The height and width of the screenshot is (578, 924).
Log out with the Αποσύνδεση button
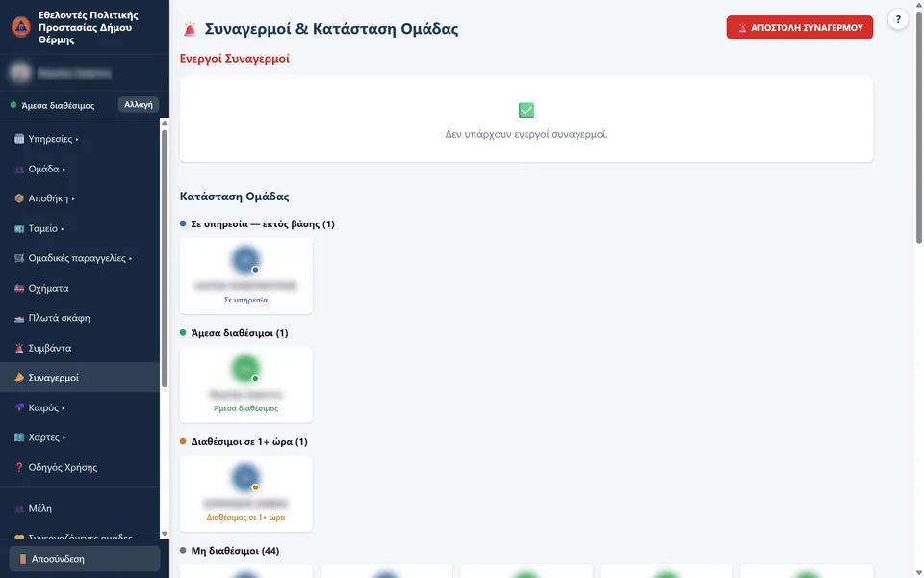[x=85, y=559]
